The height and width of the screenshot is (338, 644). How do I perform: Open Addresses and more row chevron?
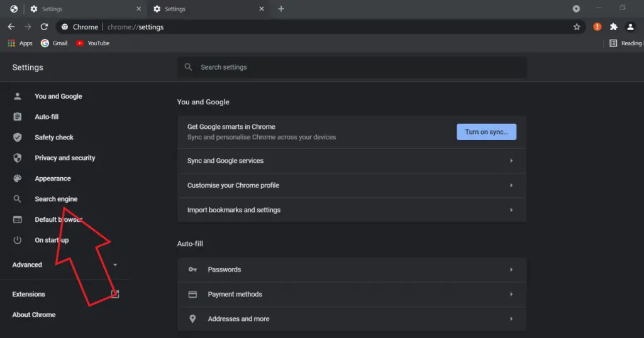click(511, 319)
